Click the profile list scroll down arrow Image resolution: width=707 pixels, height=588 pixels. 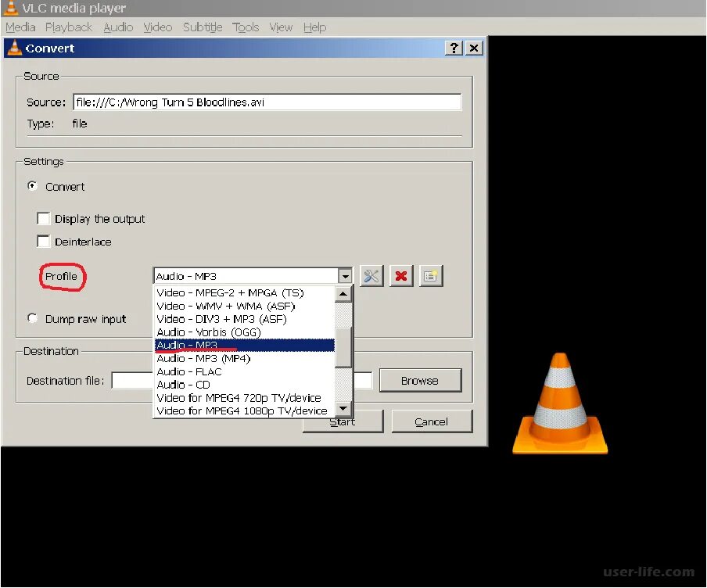pos(343,408)
